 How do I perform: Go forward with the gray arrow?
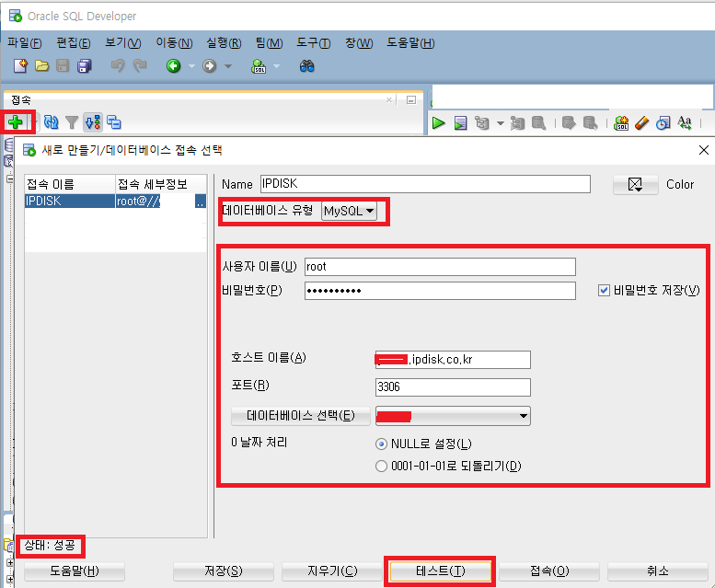point(209,66)
